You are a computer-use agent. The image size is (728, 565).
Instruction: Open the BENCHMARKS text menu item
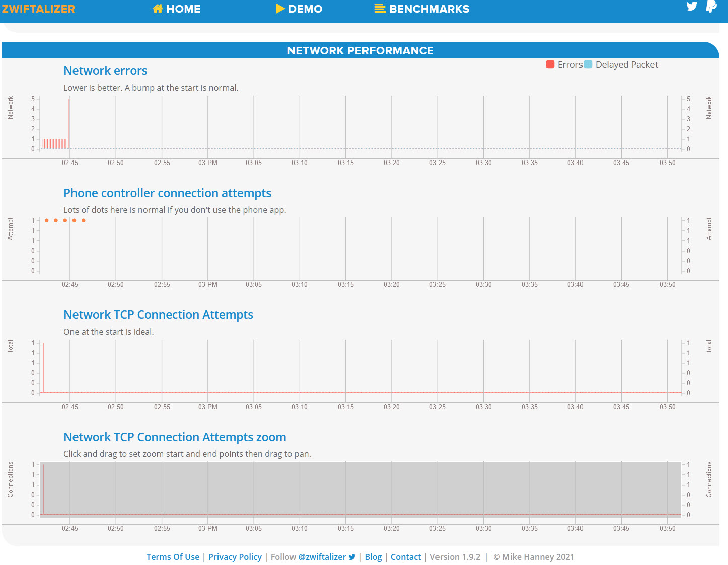[429, 9]
